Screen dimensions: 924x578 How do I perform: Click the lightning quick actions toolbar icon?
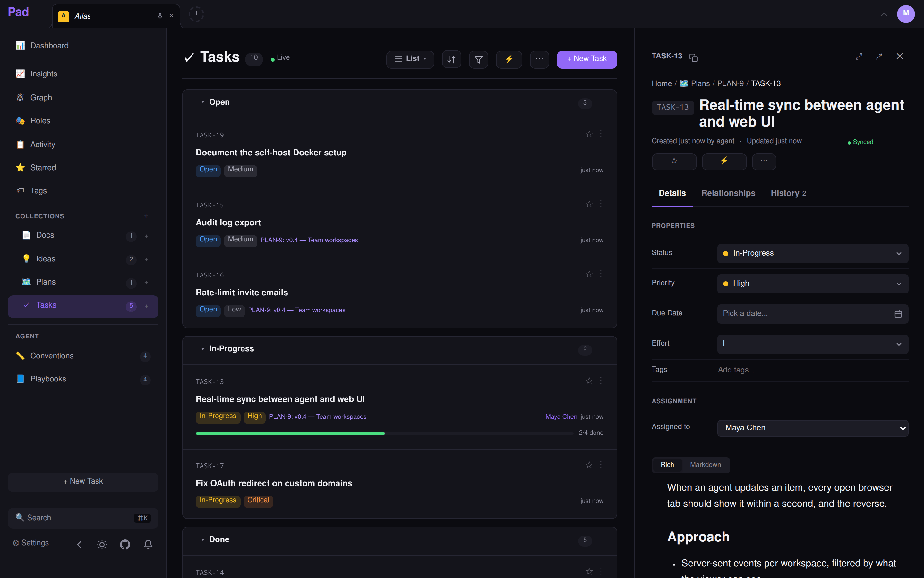[509, 59]
